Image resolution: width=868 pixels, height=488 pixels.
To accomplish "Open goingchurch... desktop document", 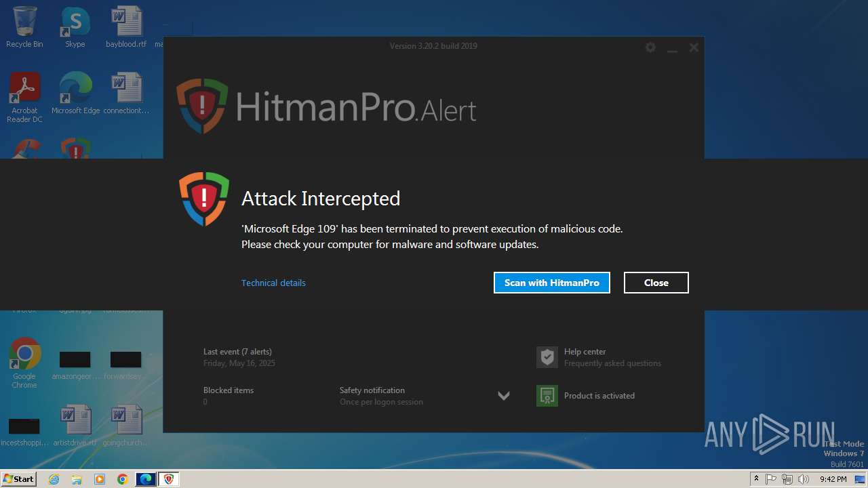I will pyautogui.click(x=126, y=426).
